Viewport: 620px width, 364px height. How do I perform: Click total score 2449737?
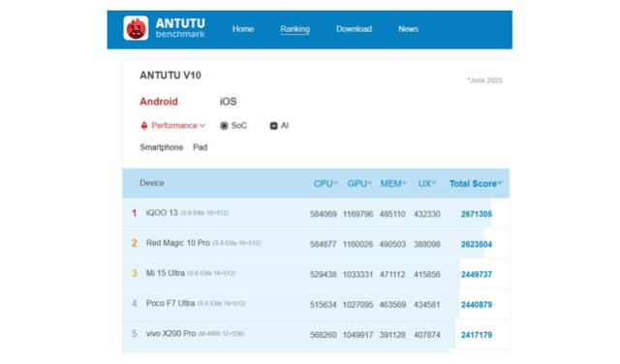click(477, 274)
